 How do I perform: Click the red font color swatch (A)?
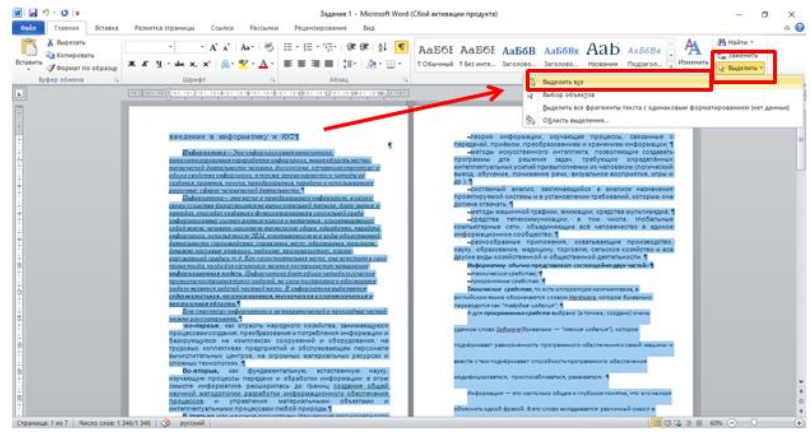pyautogui.click(x=259, y=62)
